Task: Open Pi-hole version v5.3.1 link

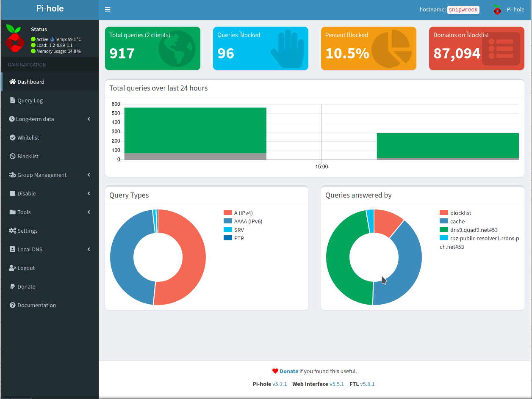Action: [x=280, y=384]
